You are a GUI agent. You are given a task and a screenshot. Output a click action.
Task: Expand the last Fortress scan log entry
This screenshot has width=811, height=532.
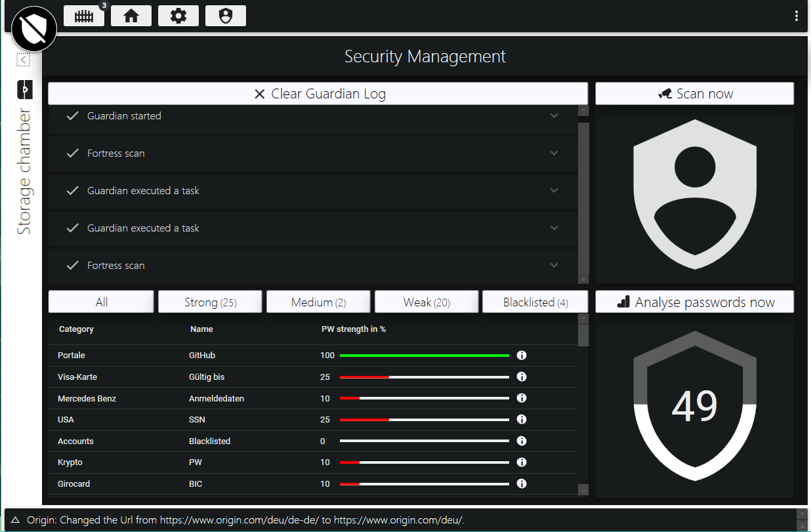click(554, 266)
